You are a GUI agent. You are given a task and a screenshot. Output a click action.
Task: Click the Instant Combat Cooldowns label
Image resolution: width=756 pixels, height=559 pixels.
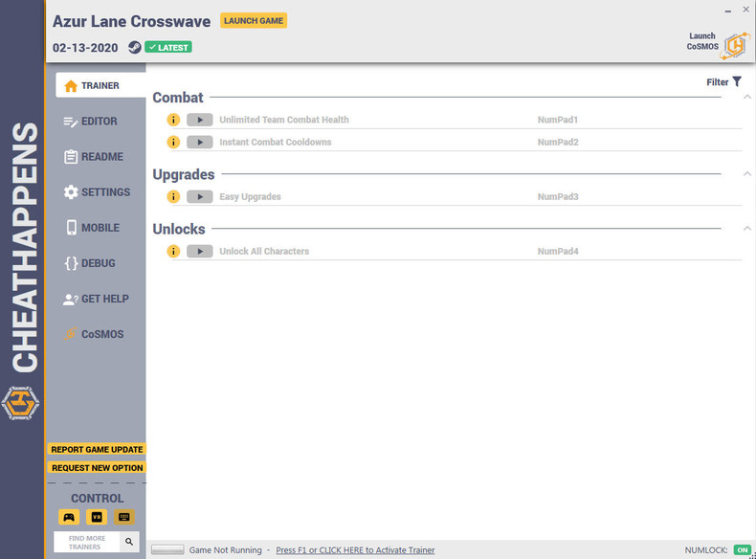pos(276,142)
